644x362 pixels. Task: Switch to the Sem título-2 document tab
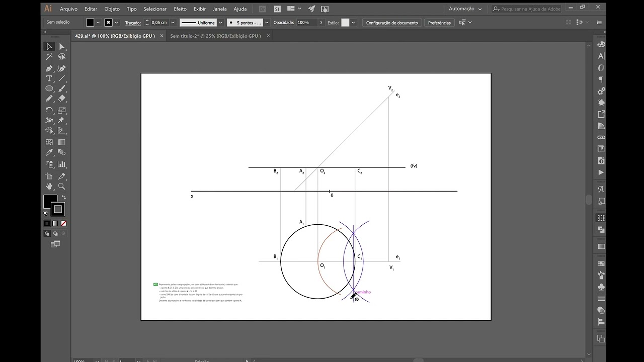[215, 36]
